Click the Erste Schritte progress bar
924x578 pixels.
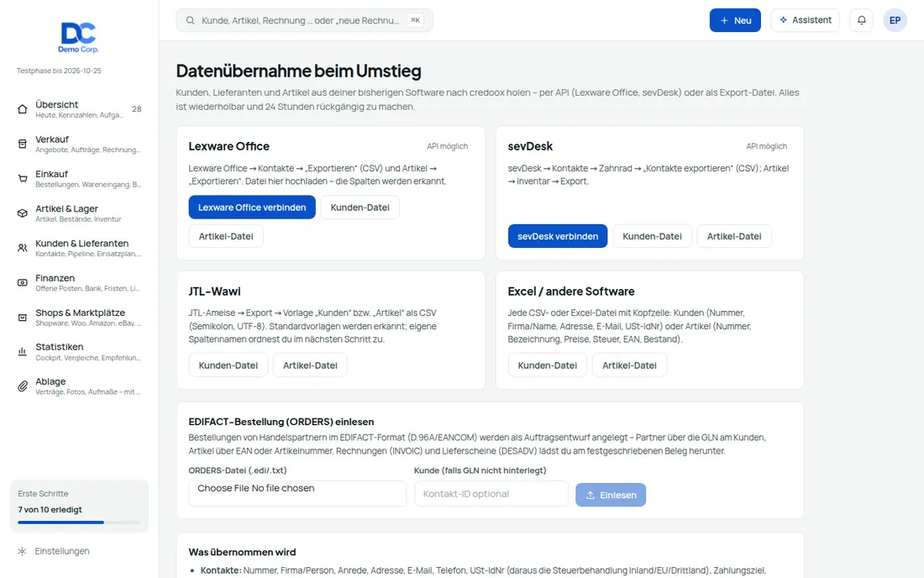pos(79,522)
